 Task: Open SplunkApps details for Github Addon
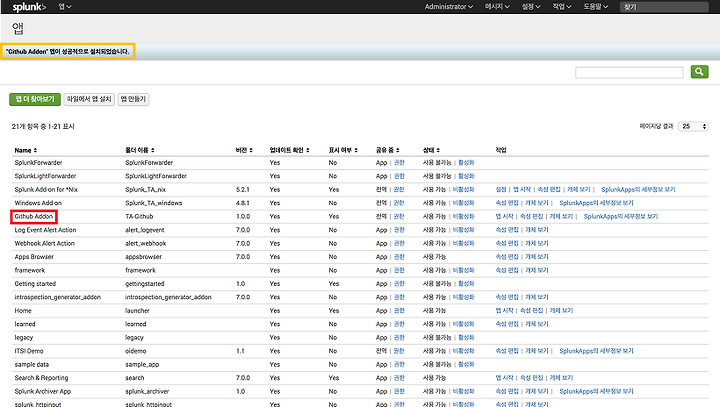[621, 216]
